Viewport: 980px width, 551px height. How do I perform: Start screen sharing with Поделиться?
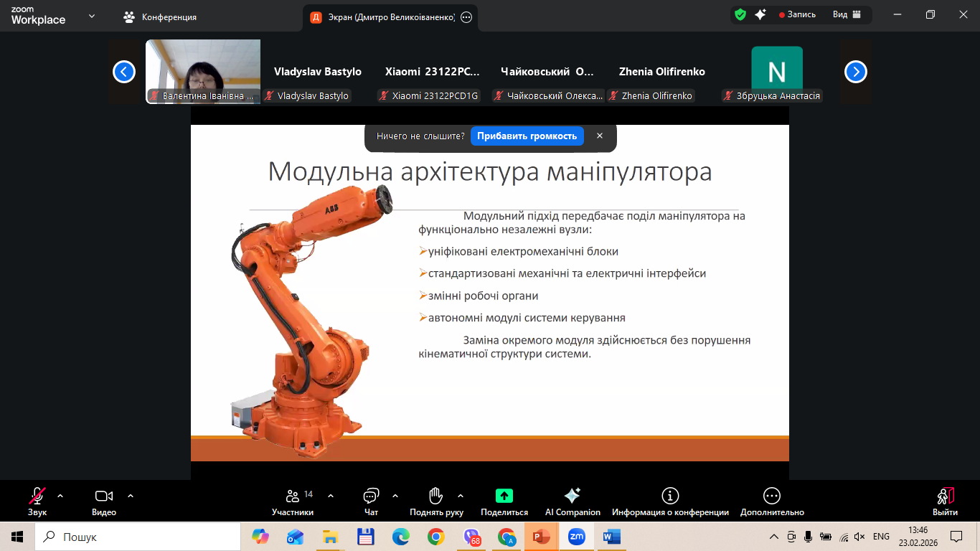point(504,501)
